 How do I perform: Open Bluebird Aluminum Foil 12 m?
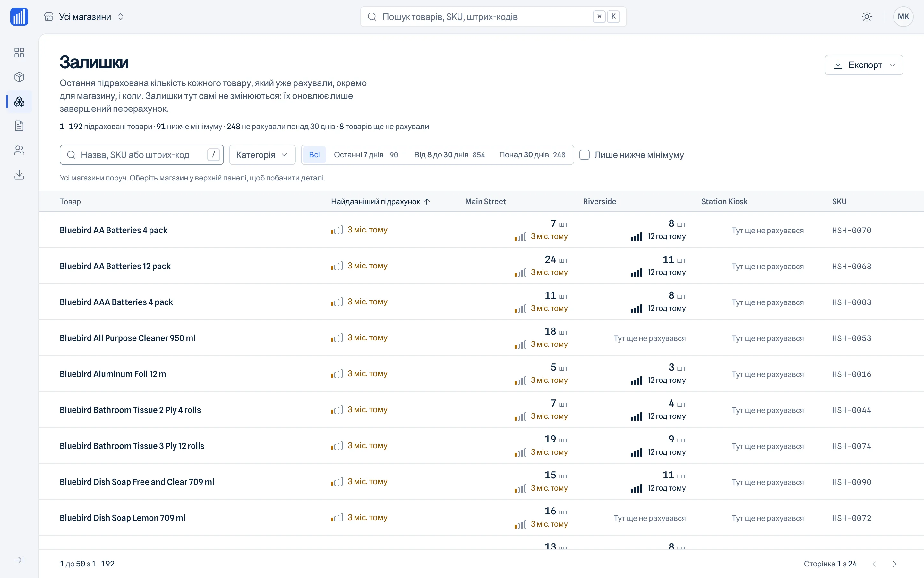tap(113, 374)
